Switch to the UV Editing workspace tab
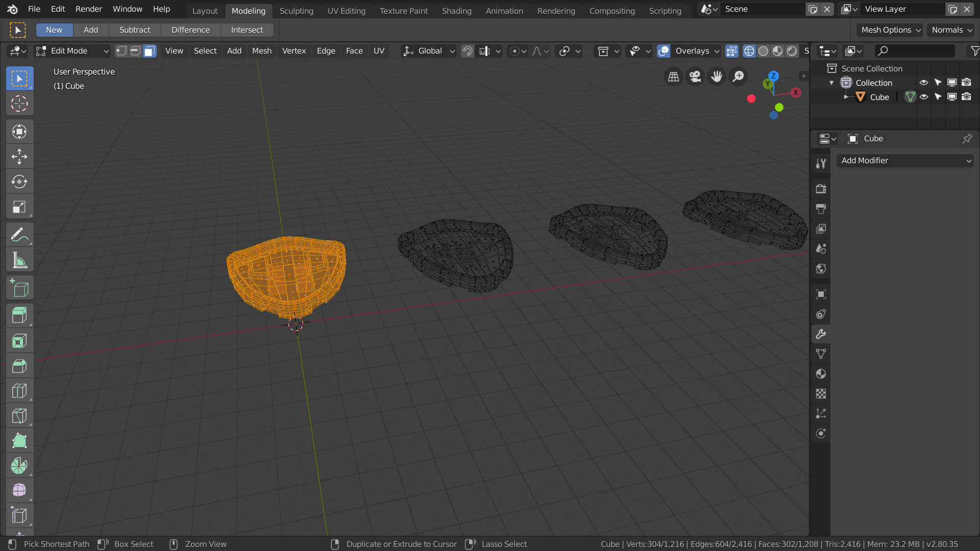 click(x=347, y=11)
